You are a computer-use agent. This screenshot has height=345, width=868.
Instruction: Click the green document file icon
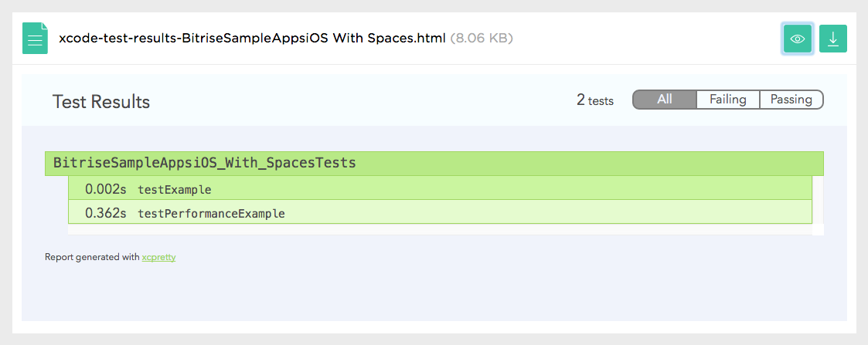pos(35,38)
